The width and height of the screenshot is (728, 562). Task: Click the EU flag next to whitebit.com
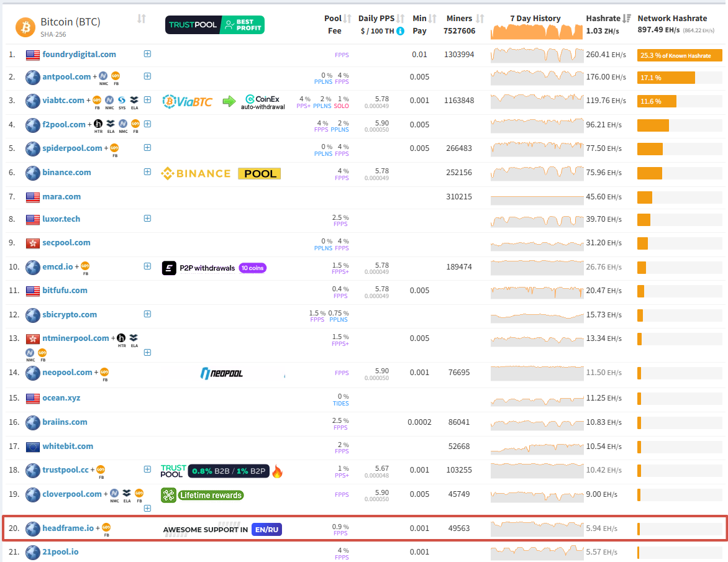[32, 447]
